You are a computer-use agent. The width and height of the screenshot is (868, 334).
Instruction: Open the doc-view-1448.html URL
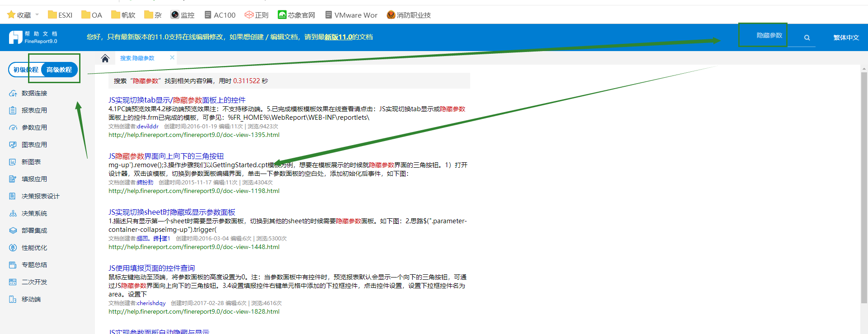(x=194, y=247)
